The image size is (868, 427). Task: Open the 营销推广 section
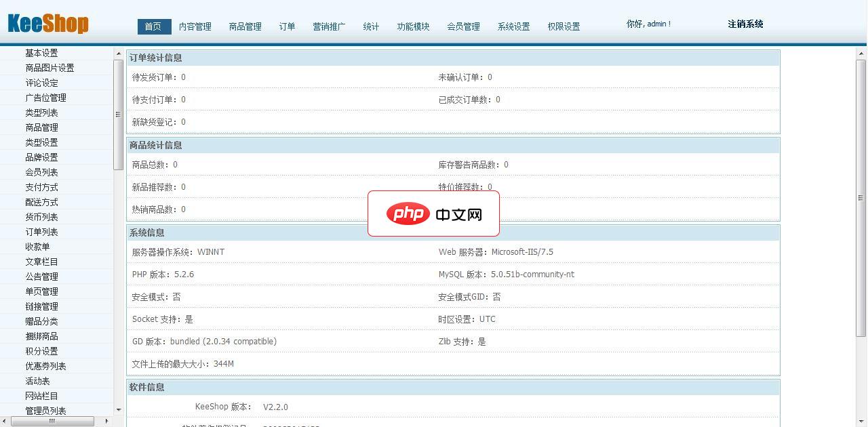pos(328,26)
